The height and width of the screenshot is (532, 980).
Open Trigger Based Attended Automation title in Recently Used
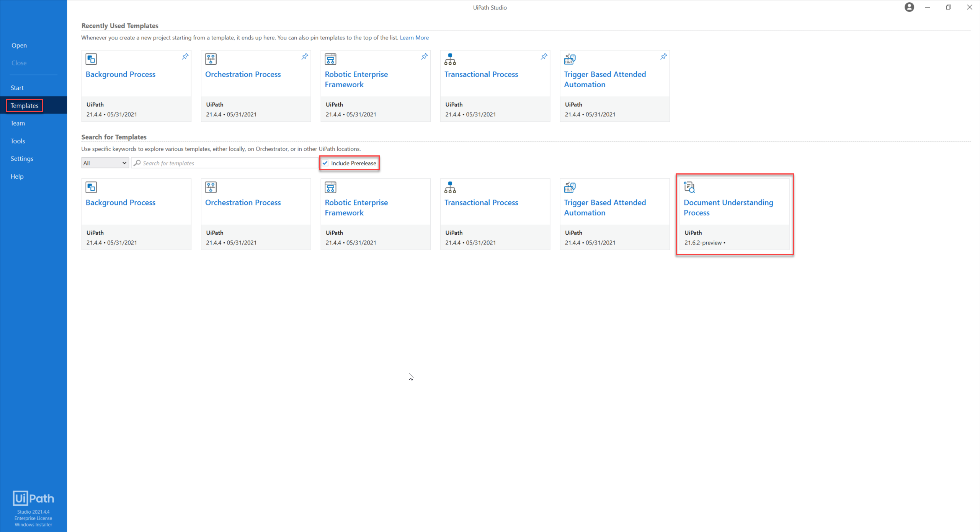coord(605,79)
